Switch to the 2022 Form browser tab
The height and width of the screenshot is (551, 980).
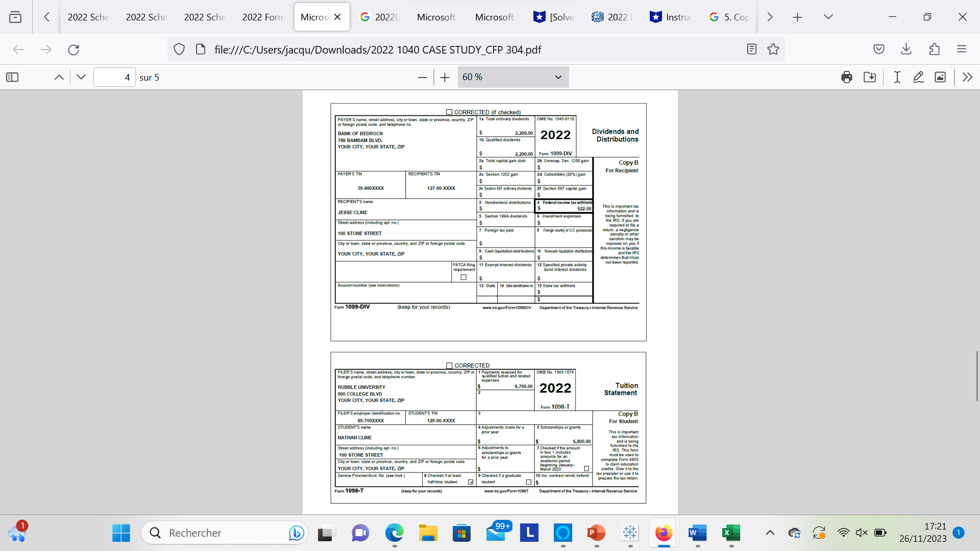(x=262, y=16)
